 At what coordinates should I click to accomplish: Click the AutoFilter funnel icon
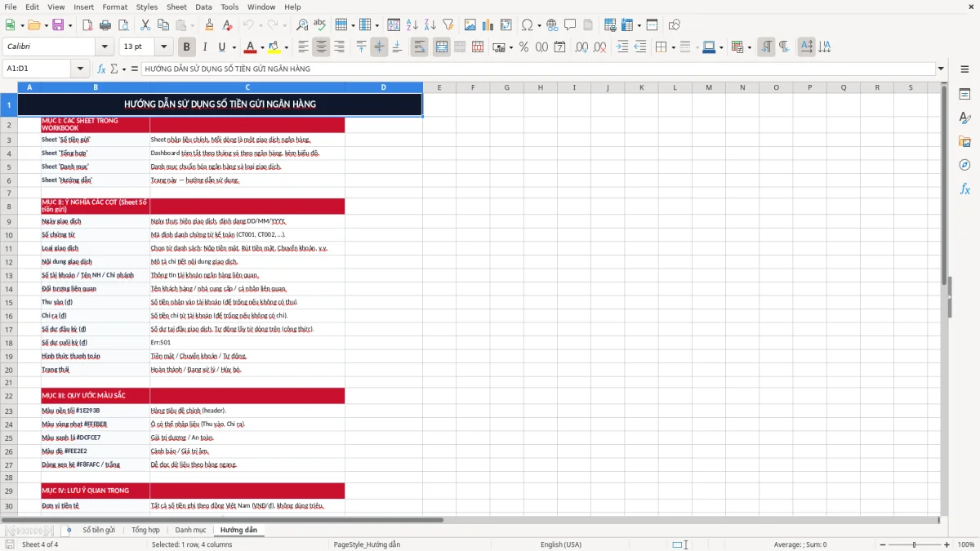coord(448,25)
